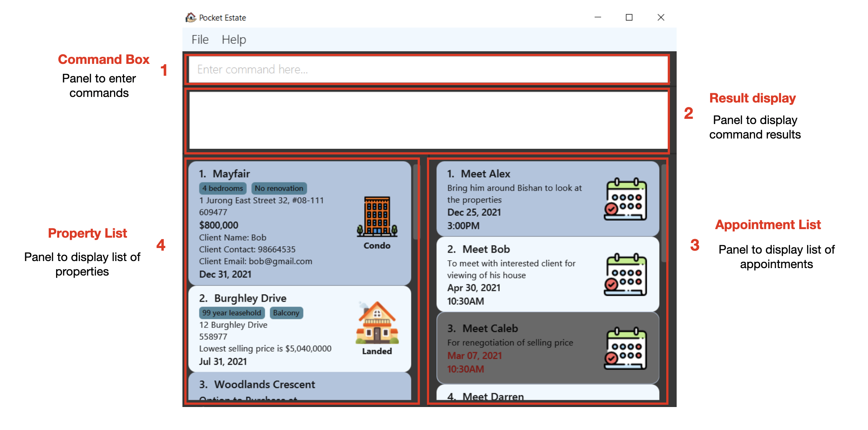Click the Dec 25, 2021 appointment date
The image size is (868, 430).
[x=474, y=212]
